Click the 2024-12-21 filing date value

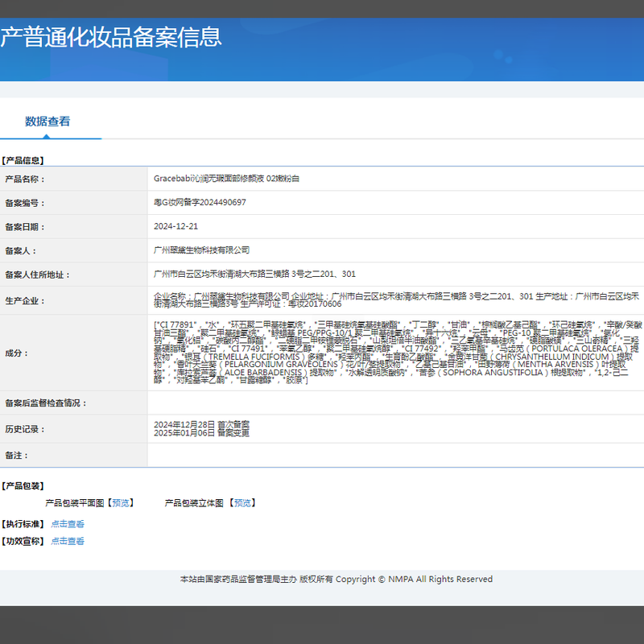175,227
